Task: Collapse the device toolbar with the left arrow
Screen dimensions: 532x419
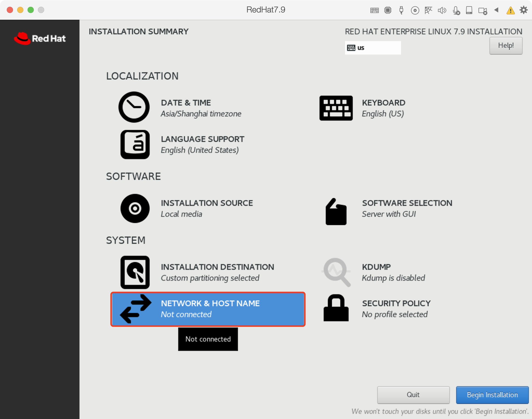Action: (496, 10)
